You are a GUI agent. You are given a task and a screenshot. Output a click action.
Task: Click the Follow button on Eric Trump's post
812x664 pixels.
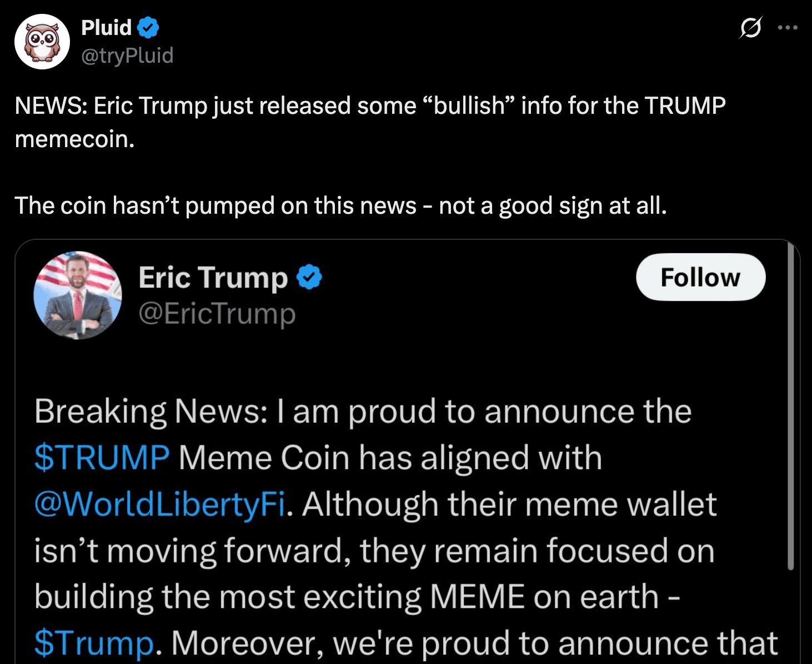coord(700,277)
